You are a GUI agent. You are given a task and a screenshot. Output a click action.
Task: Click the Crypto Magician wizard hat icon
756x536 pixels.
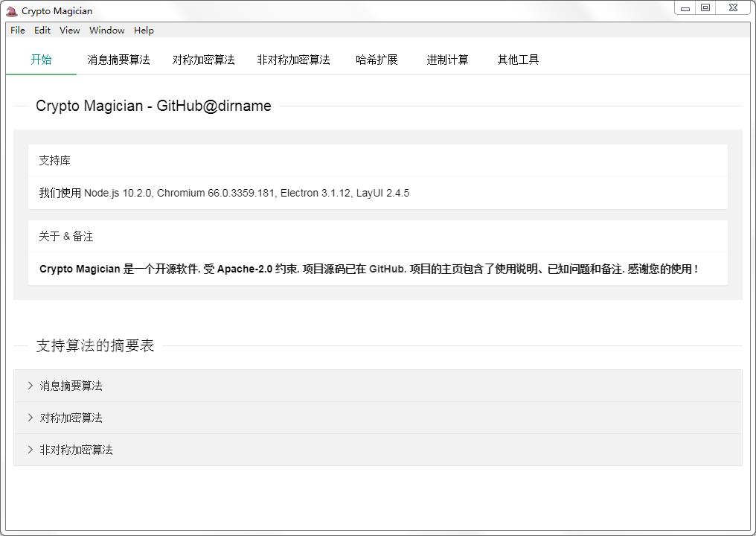pyautogui.click(x=11, y=11)
